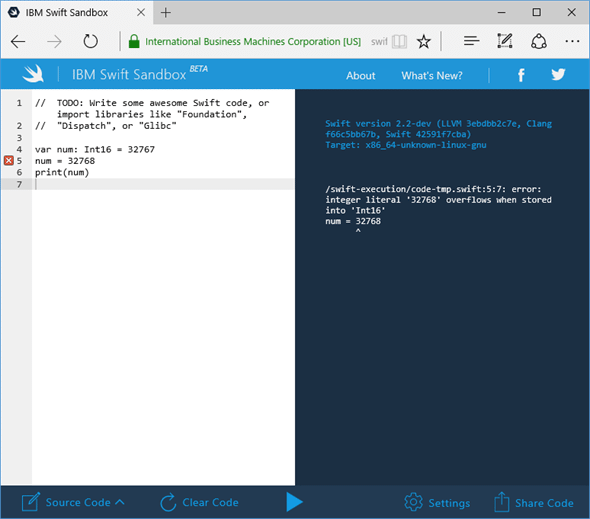Click the Make a Web Note pen icon
590x519 pixels.
[505, 41]
